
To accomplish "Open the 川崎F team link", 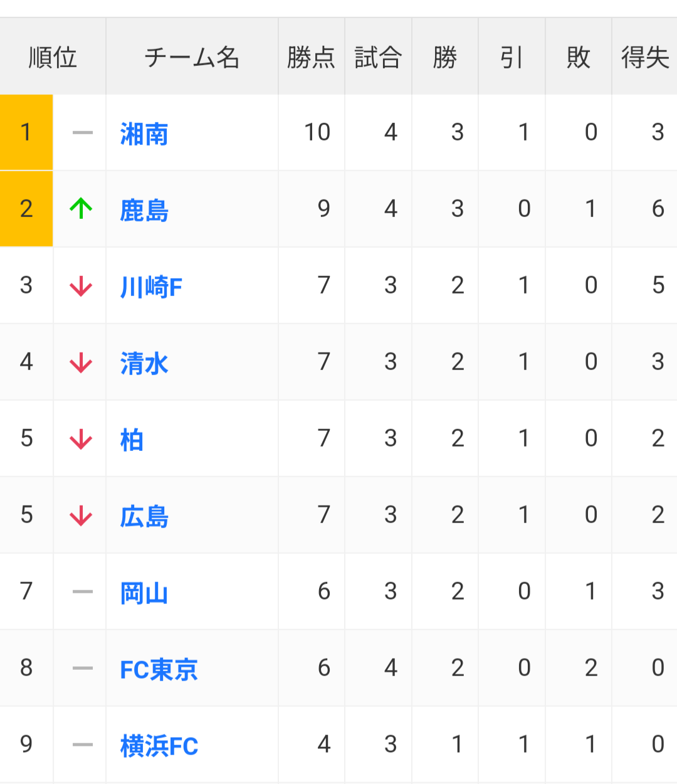I will (151, 287).
